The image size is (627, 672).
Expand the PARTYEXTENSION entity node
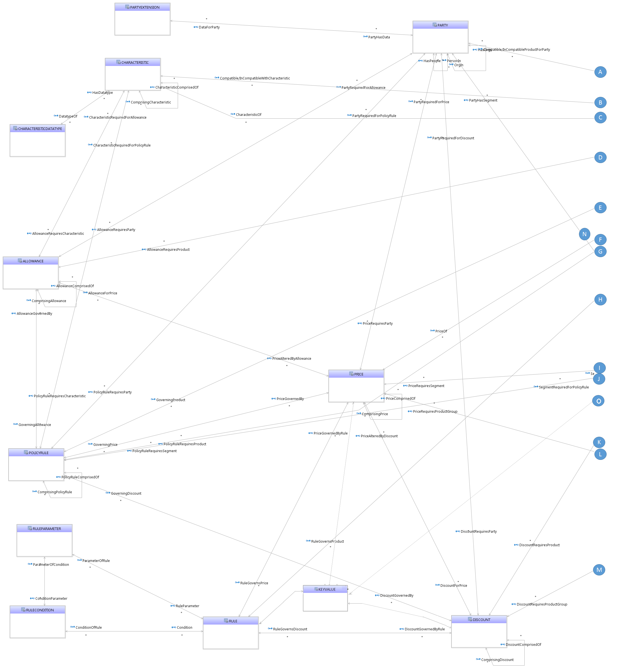pyautogui.click(x=144, y=9)
